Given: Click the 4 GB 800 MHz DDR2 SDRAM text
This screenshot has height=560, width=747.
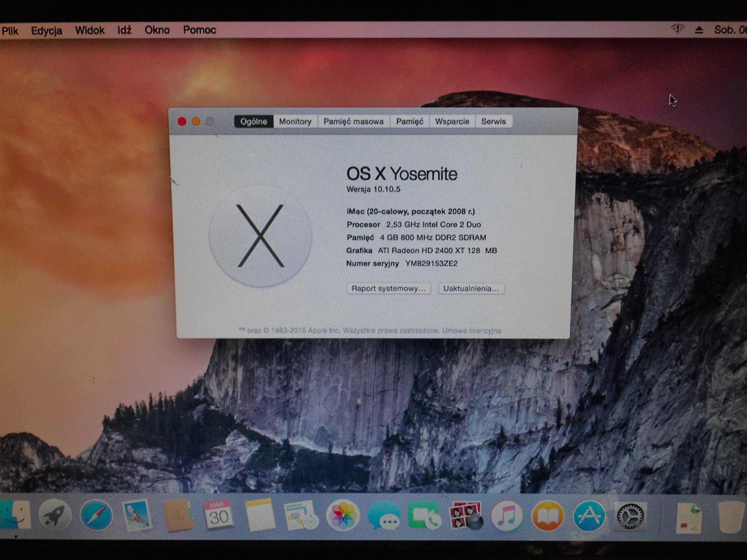Looking at the screenshot, I should pyautogui.click(x=433, y=237).
